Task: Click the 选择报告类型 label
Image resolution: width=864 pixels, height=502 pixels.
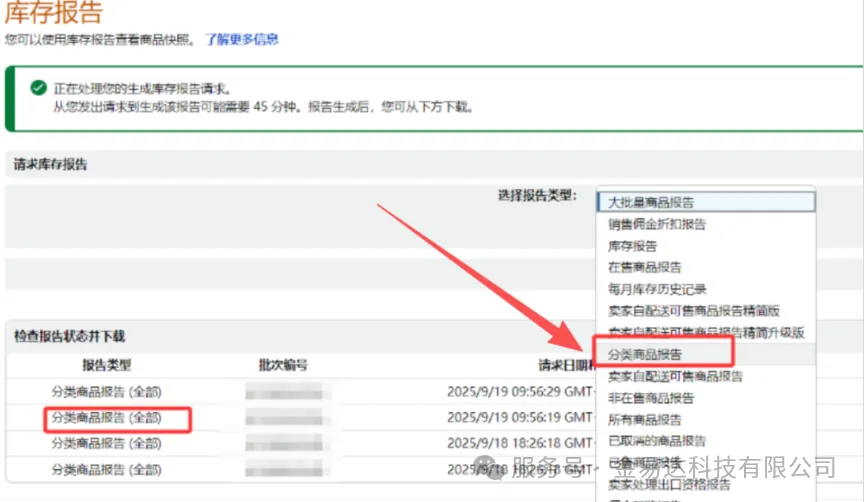Action: click(x=537, y=195)
